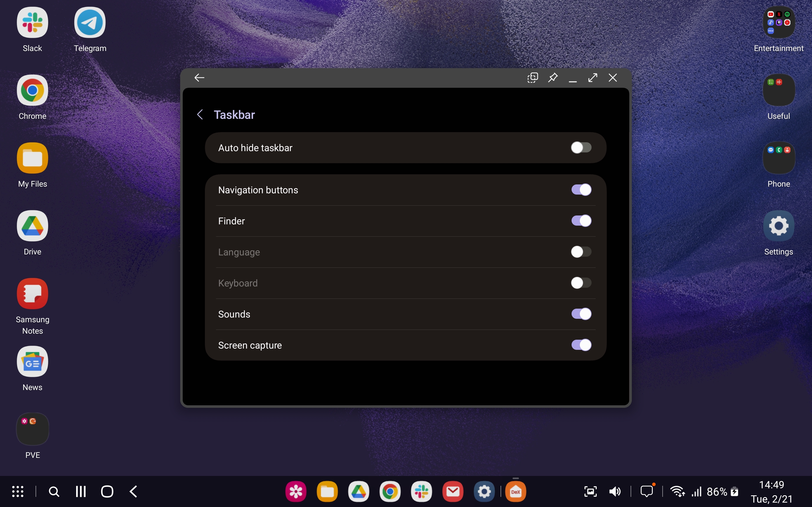Pin the Settings window on top
812x507 pixels.
click(553, 78)
